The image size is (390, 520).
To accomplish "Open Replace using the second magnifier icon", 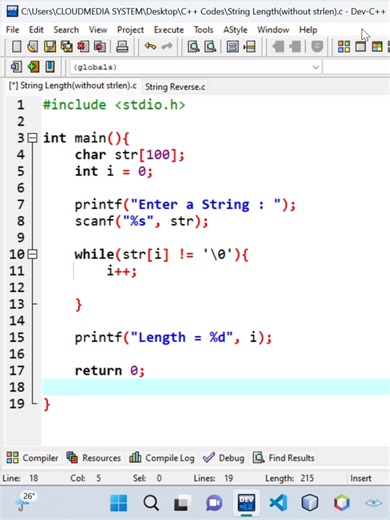I will (210, 46).
